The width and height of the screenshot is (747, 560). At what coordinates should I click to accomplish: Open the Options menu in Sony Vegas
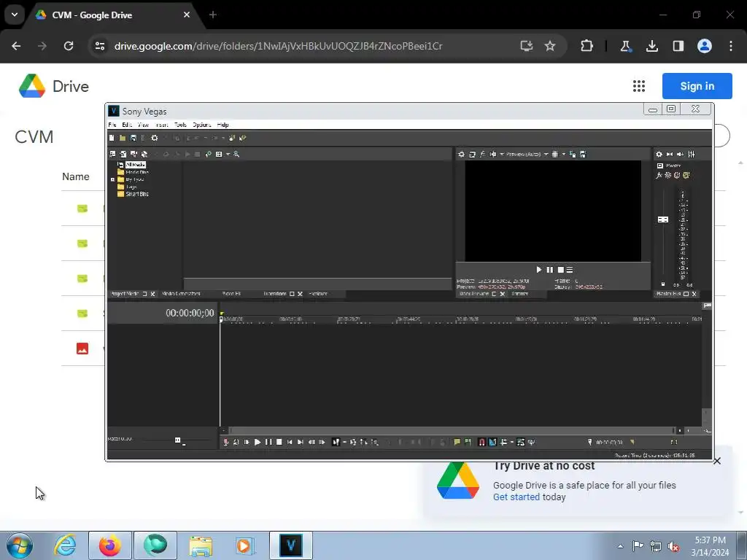[202, 125]
